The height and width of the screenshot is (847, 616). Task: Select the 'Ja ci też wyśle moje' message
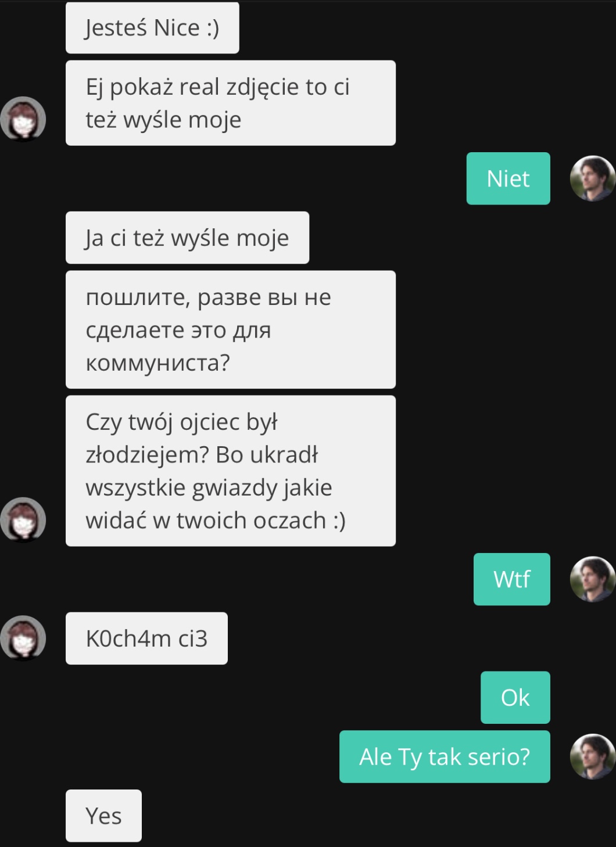[x=187, y=238]
